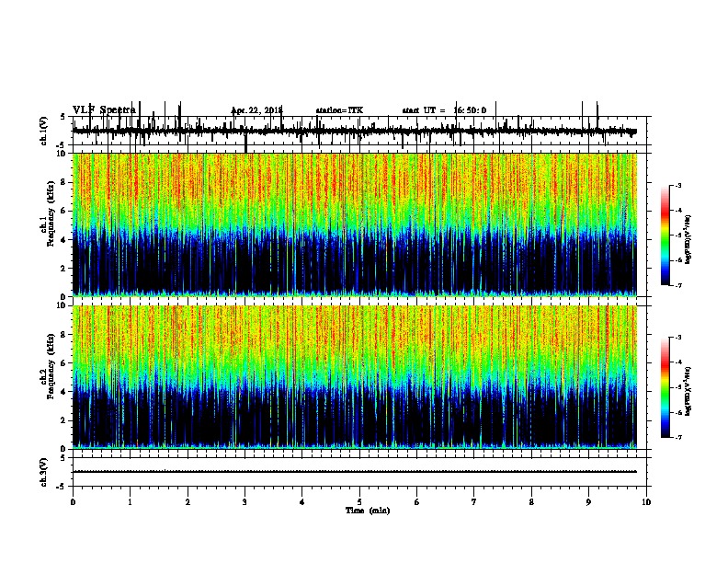Image resolution: width=728 pixels, height=563 pixels.
Task: Click the VLF Spectra title text
Action: [x=104, y=110]
